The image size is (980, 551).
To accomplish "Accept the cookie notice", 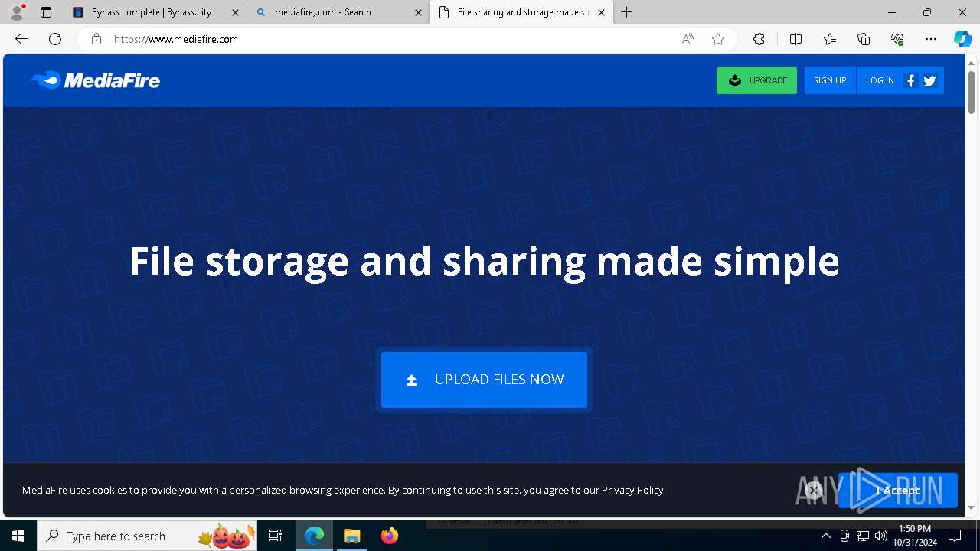I will tap(898, 491).
